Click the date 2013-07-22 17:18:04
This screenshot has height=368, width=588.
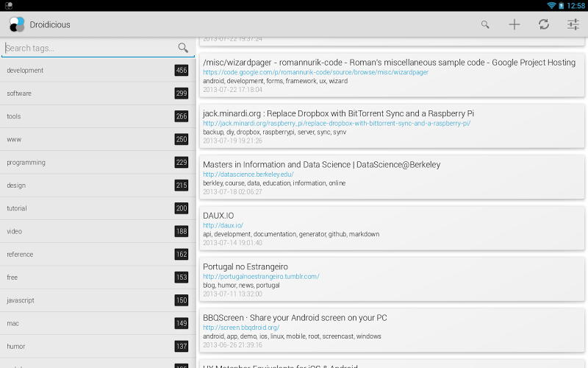pyautogui.click(x=232, y=90)
